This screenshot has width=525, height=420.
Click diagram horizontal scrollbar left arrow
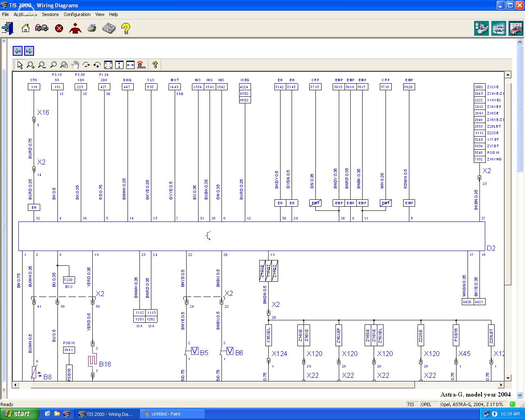(16, 385)
